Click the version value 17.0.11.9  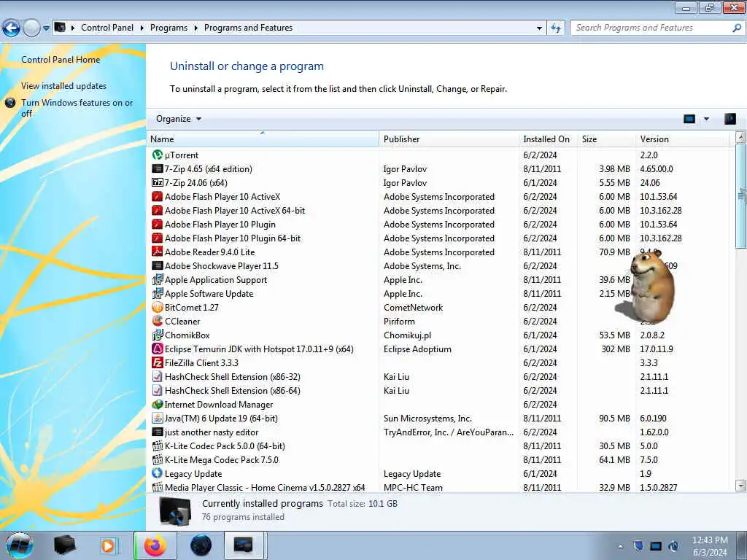tap(657, 349)
